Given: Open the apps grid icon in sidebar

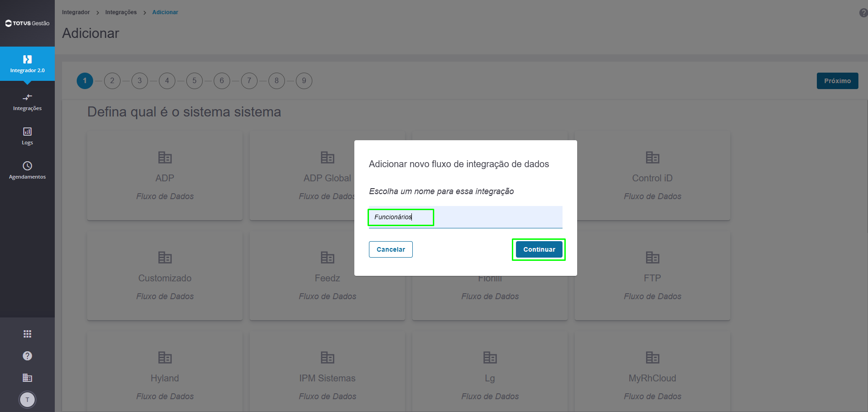Looking at the screenshot, I should pyautogui.click(x=27, y=334).
